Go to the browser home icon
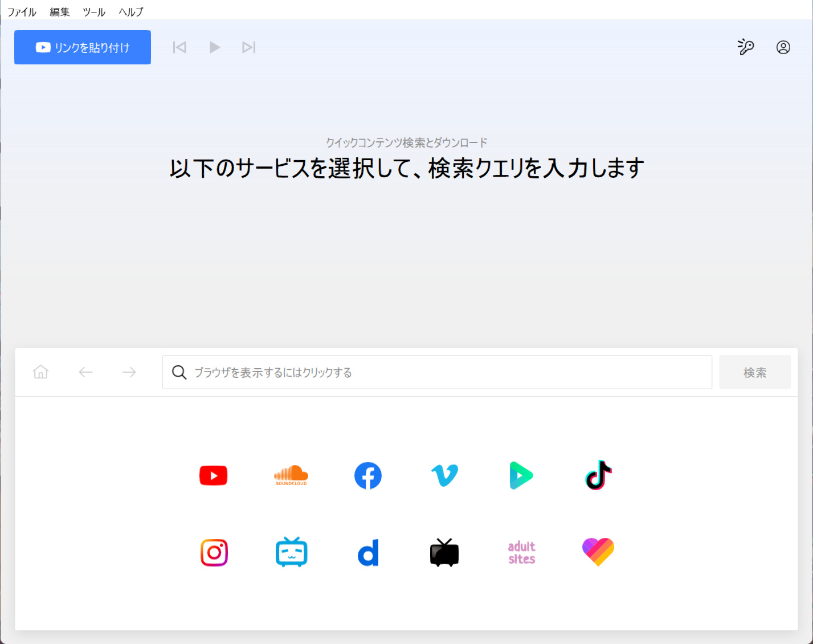The height and width of the screenshot is (644, 813). coord(41,372)
